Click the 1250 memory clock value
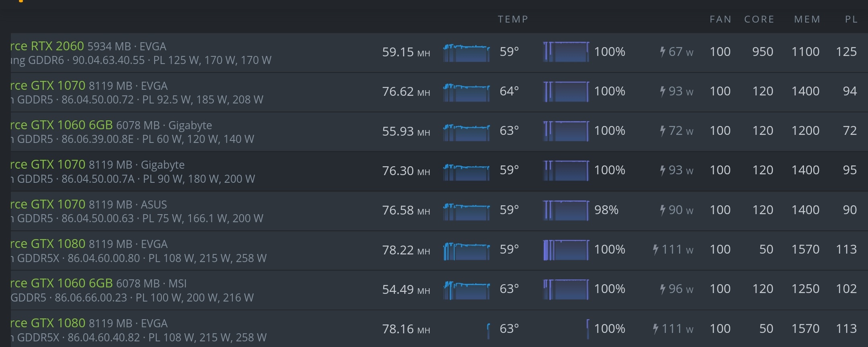The width and height of the screenshot is (868, 347). tap(805, 289)
